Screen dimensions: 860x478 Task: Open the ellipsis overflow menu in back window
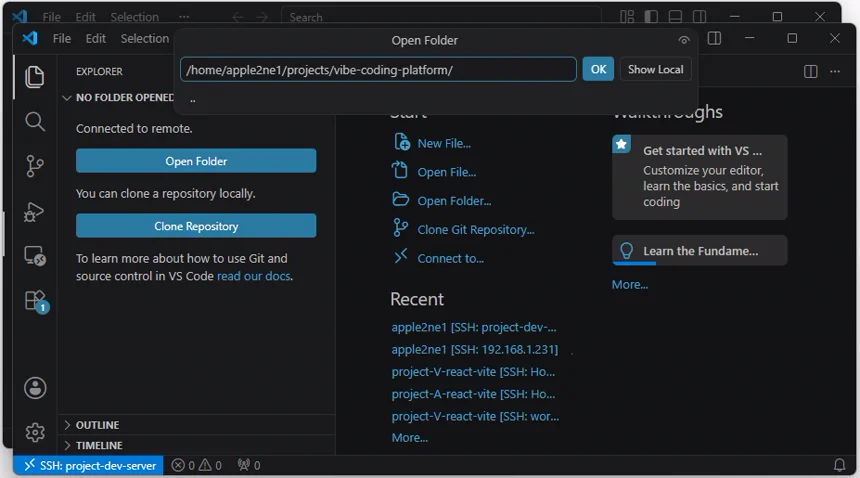(184, 17)
